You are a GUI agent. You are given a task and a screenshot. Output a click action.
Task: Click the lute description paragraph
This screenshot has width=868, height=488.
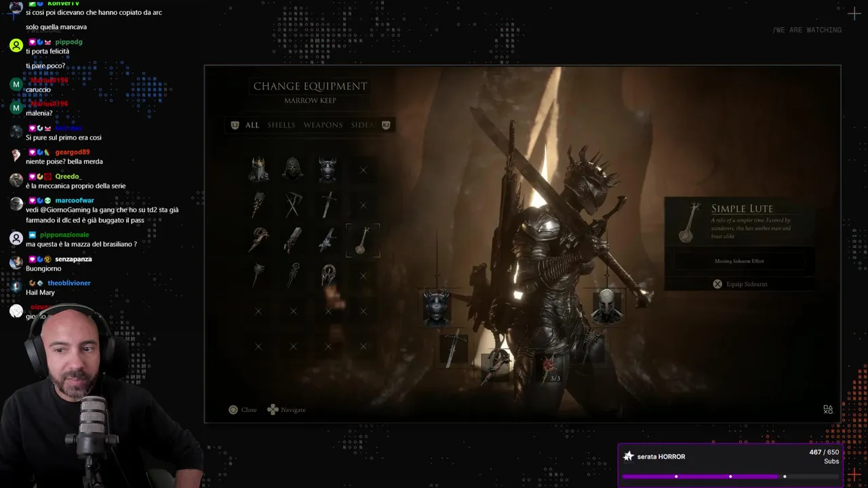751,228
